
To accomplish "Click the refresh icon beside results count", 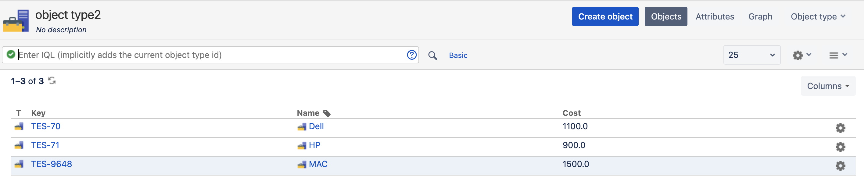I will 52,81.
